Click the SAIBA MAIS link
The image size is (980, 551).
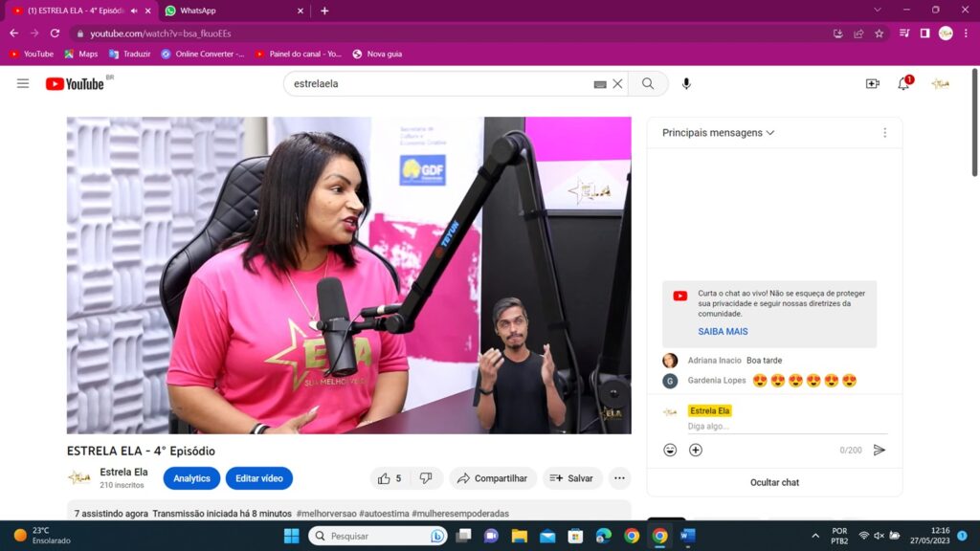click(x=723, y=331)
